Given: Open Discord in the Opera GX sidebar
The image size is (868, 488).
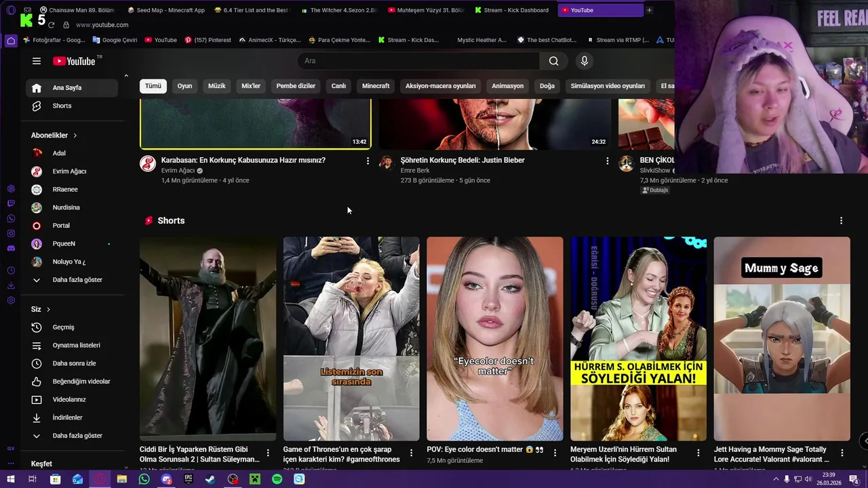Looking at the screenshot, I should [x=11, y=248].
